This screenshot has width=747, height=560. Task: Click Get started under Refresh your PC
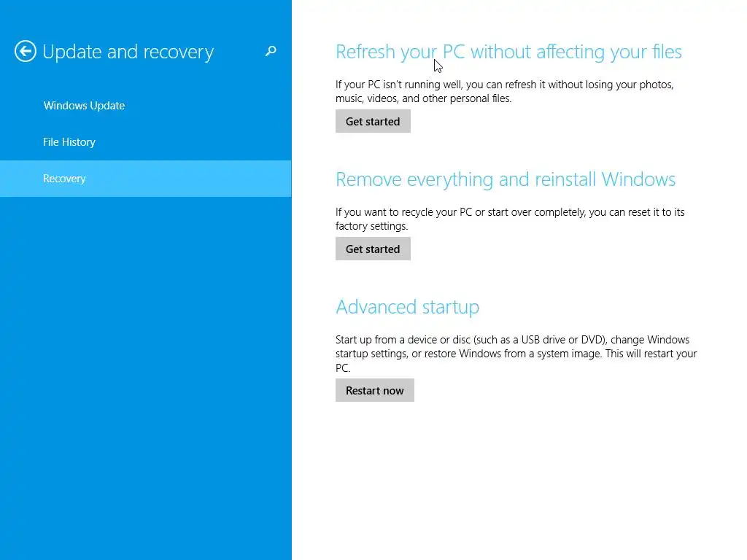[x=373, y=122]
